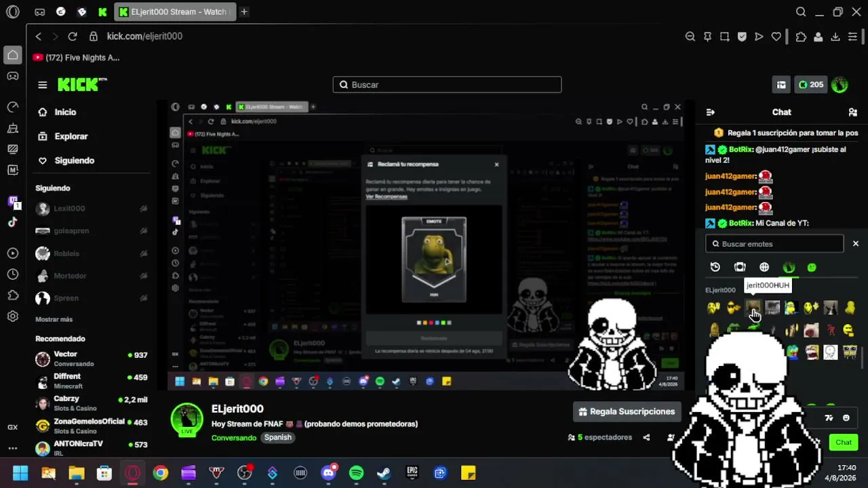Select the green smiley emote category tab

pyautogui.click(x=812, y=267)
